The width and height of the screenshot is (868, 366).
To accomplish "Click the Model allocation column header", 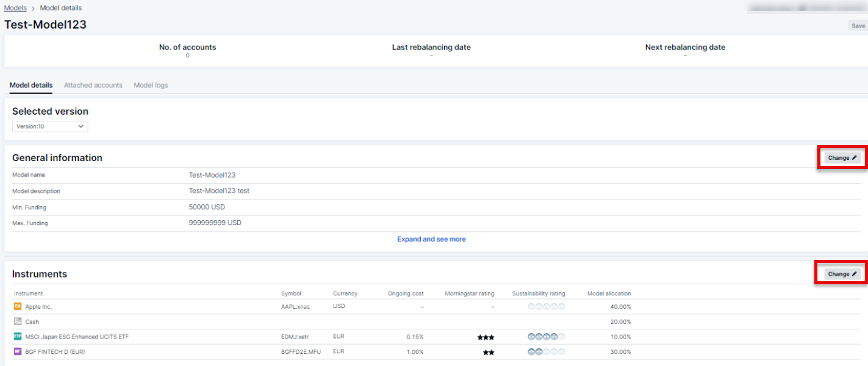I will [609, 293].
